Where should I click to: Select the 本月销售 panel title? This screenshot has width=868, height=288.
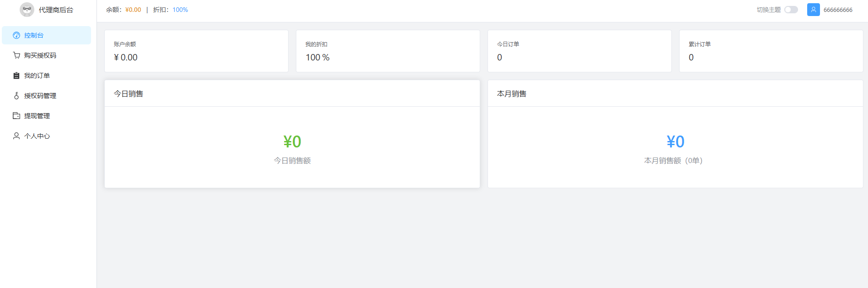[512, 93]
